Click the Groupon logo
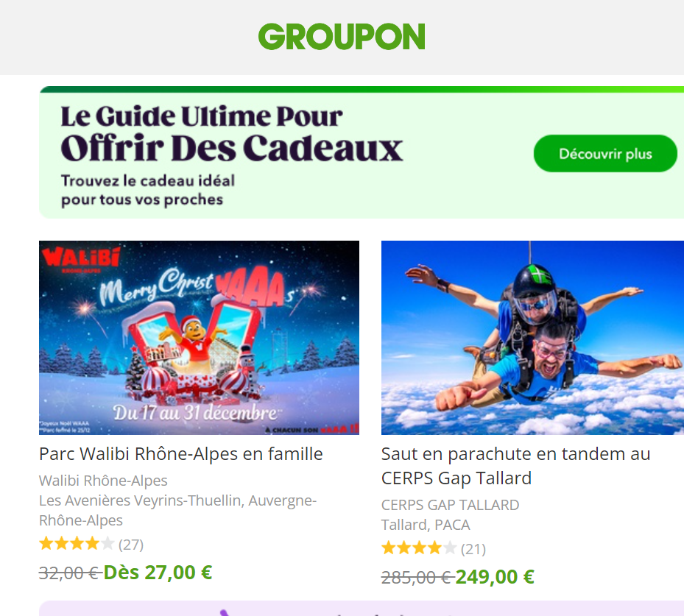 point(342,37)
